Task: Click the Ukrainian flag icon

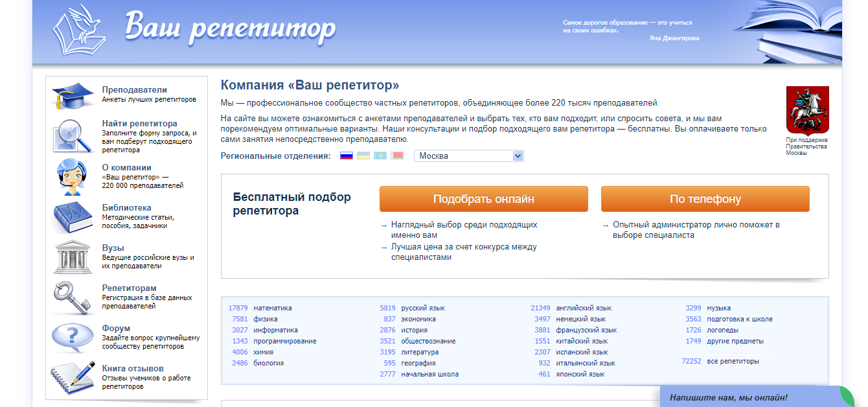Action: [363, 156]
